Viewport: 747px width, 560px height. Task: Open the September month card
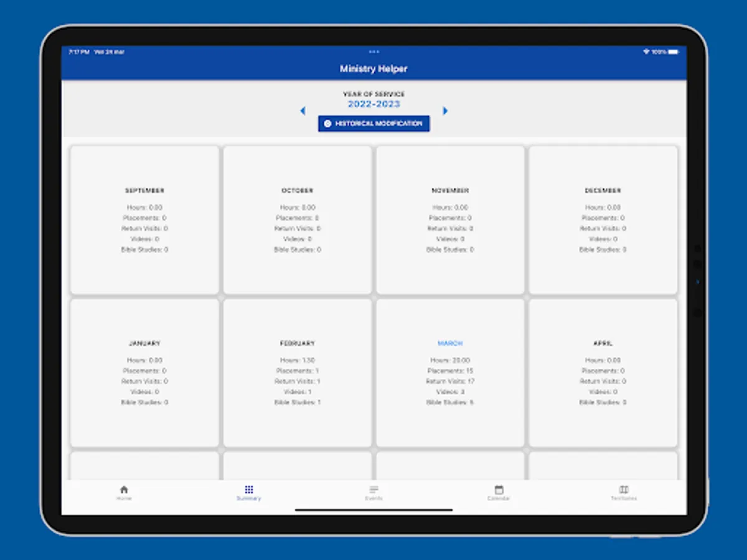[x=144, y=220]
